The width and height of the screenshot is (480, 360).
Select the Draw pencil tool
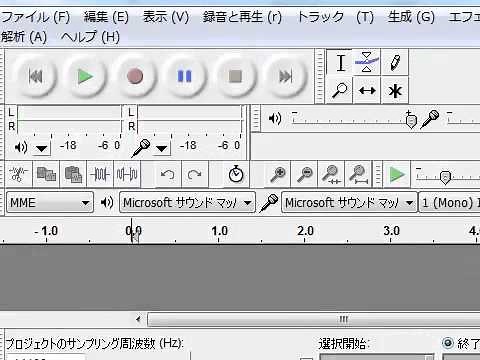point(395,62)
